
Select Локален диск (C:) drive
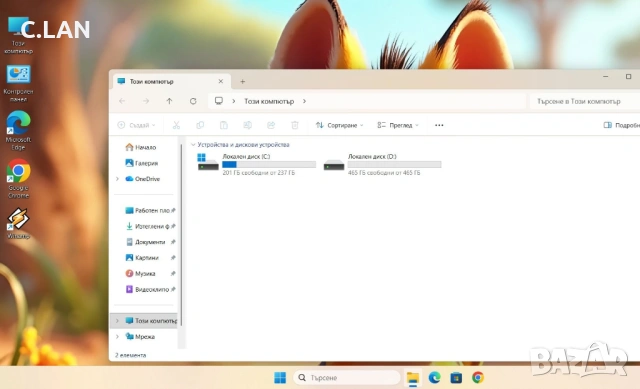click(256, 164)
